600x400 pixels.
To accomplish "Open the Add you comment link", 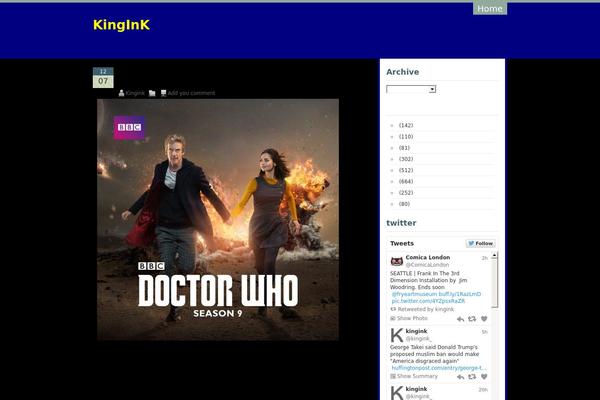I will [x=191, y=93].
